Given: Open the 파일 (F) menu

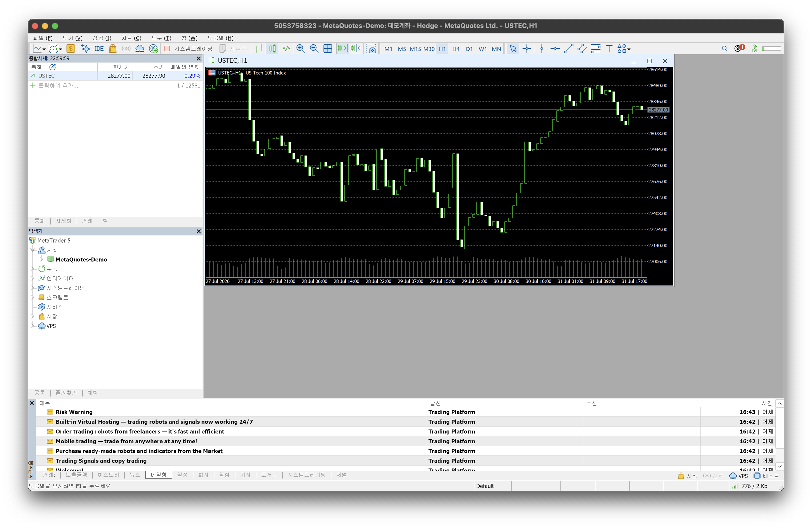Looking at the screenshot, I should (x=43, y=38).
